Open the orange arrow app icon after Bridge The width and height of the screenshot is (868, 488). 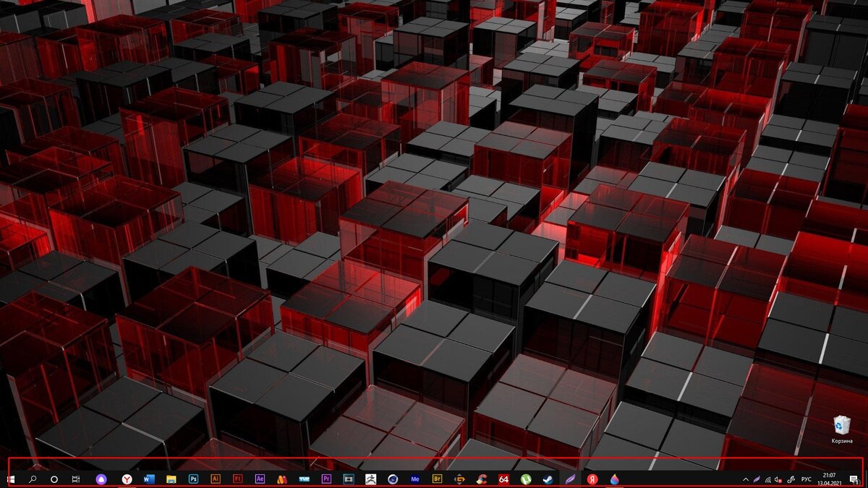pos(459,479)
